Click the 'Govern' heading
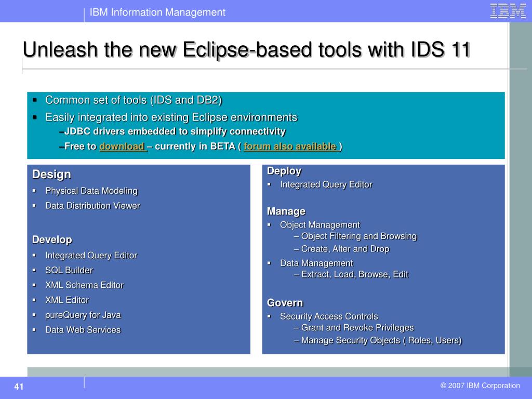 [285, 303]
